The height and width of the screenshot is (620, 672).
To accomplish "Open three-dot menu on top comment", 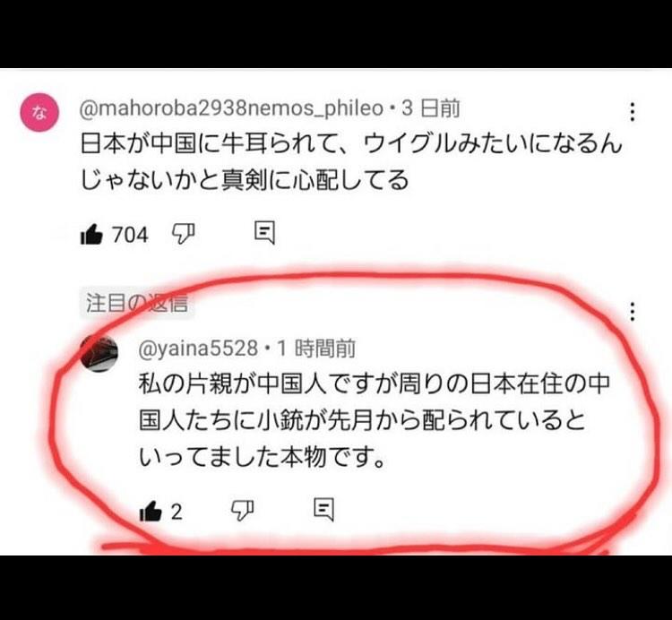I will (x=633, y=112).
